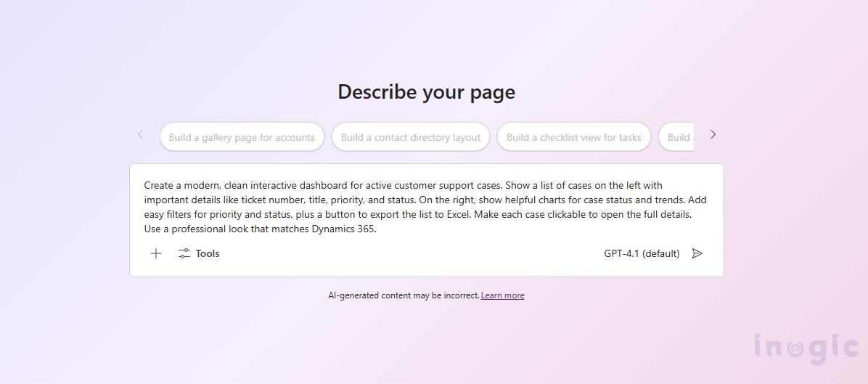Image resolution: width=868 pixels, height=384 pixels.
Task: Open the GPT-4.1 (default) model selector
Action: (x=642, y=253)
